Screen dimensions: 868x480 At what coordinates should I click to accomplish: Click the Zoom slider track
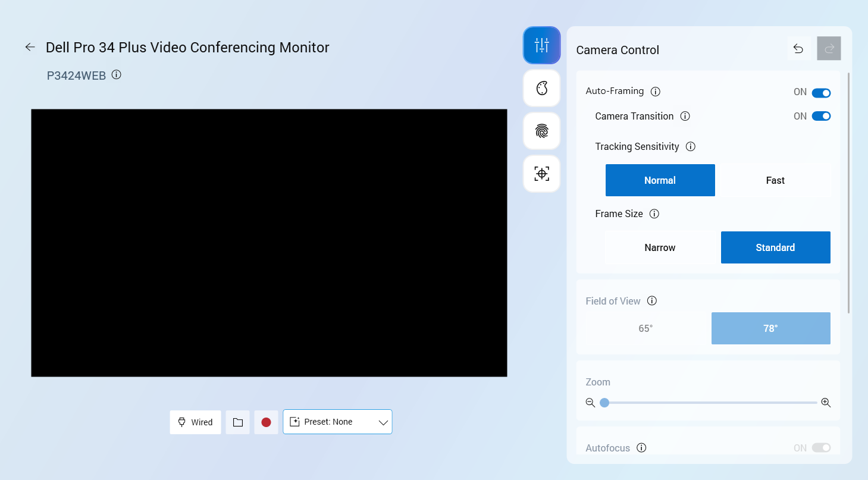[711, 403]
